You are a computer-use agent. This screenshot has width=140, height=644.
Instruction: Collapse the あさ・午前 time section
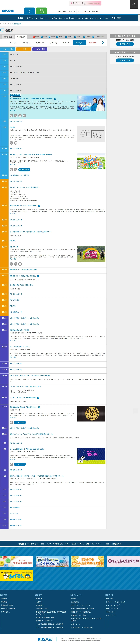pos(8,49)
